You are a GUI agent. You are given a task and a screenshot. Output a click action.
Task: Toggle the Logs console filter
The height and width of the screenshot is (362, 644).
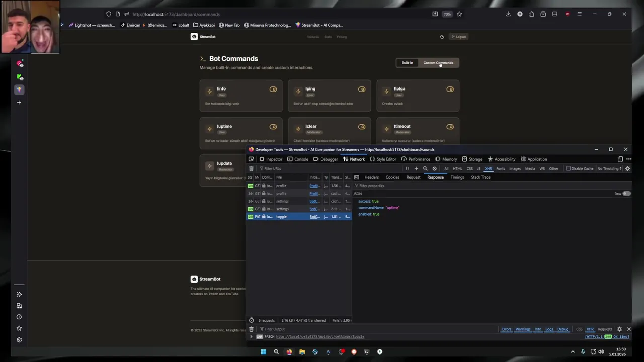click(549, 329)
